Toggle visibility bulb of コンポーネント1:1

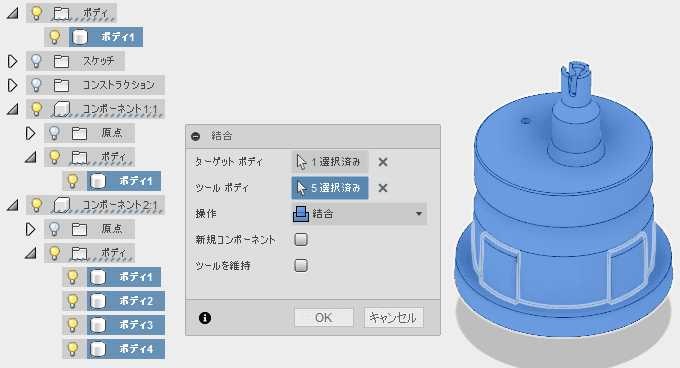pos(36,109)
